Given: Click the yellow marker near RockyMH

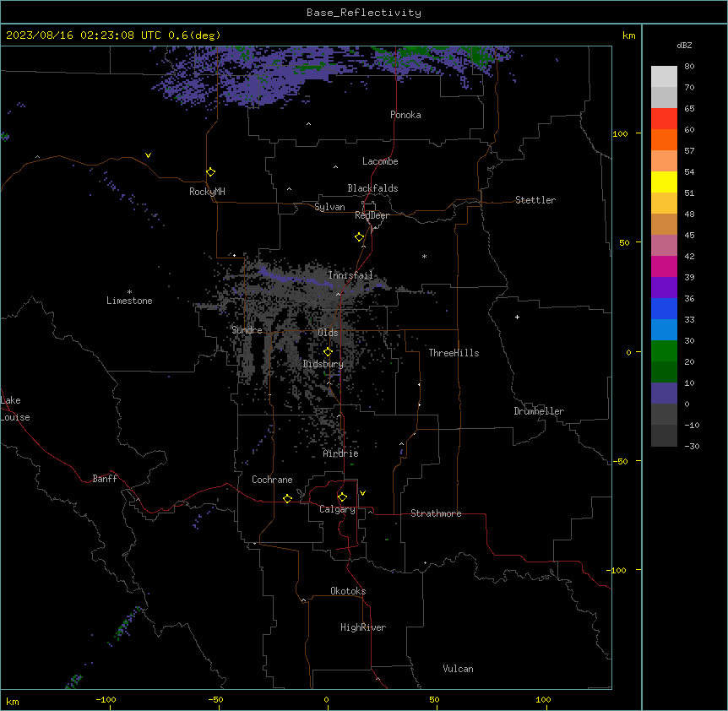Looking at the screenshot, I should click(x=211, y=172).
